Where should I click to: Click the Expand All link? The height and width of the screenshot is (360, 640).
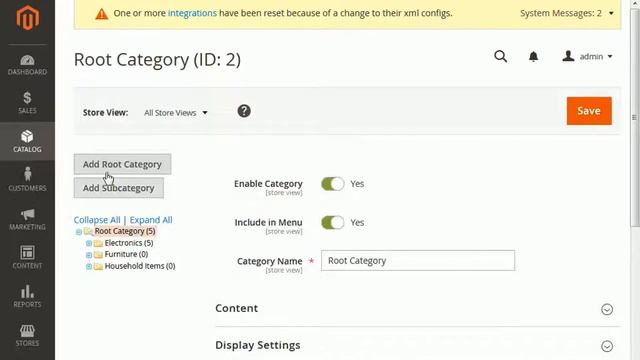tap(151, 220)
